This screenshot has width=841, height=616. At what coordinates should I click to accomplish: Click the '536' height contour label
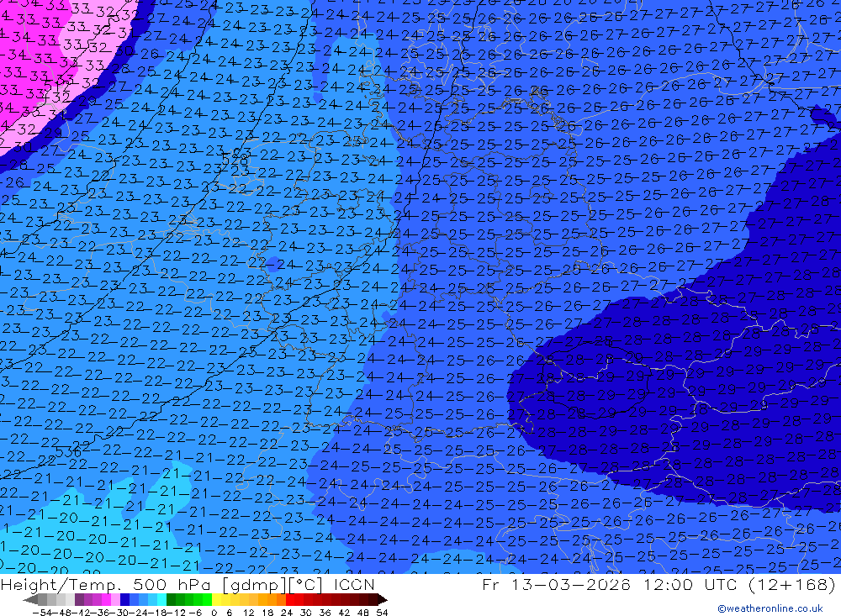(68, 452)
